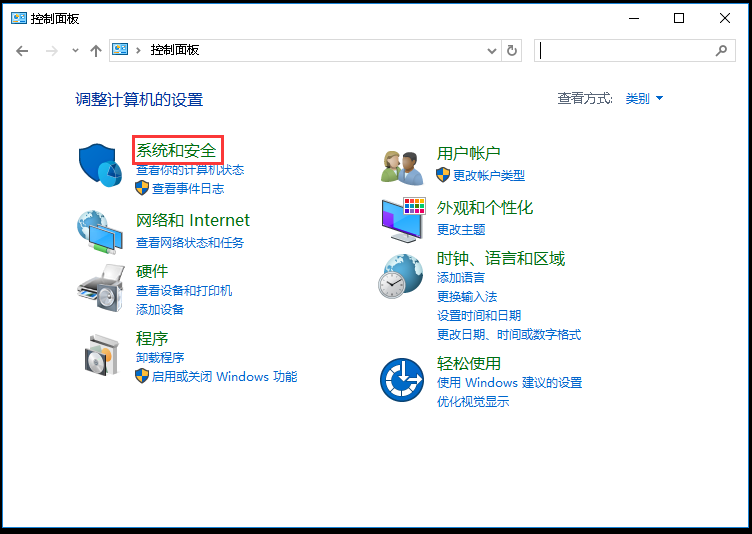Expand the breadcrumb chevron before 控制面板
Screen dimensions: 752x534
138,50
